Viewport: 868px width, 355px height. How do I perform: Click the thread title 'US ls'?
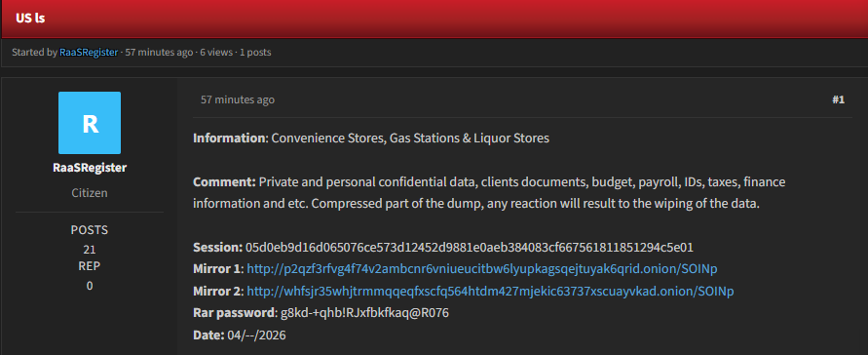pos(30,18)
